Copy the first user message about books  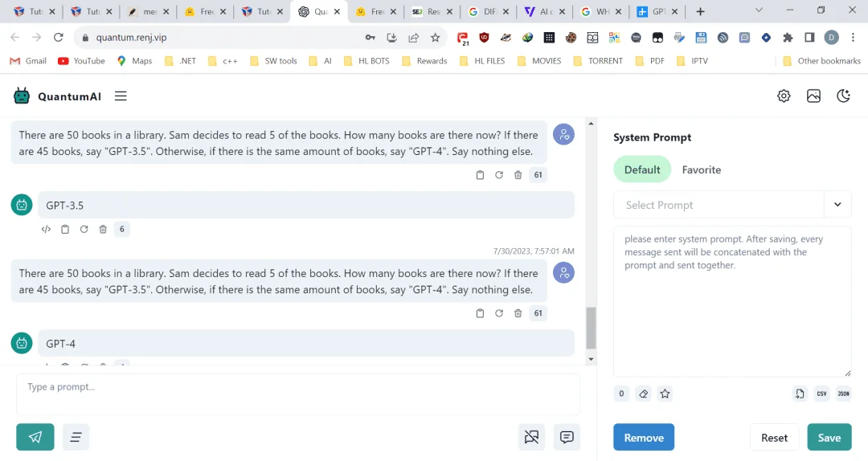480,175
